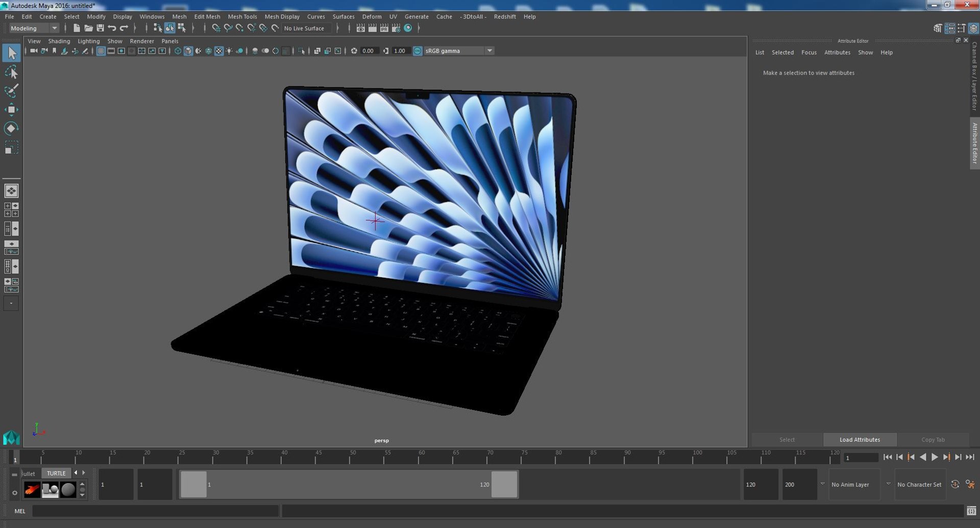This screenshot has width=980, height=528.
Task: Toggle snap to projected center
Action: point(252,28)
